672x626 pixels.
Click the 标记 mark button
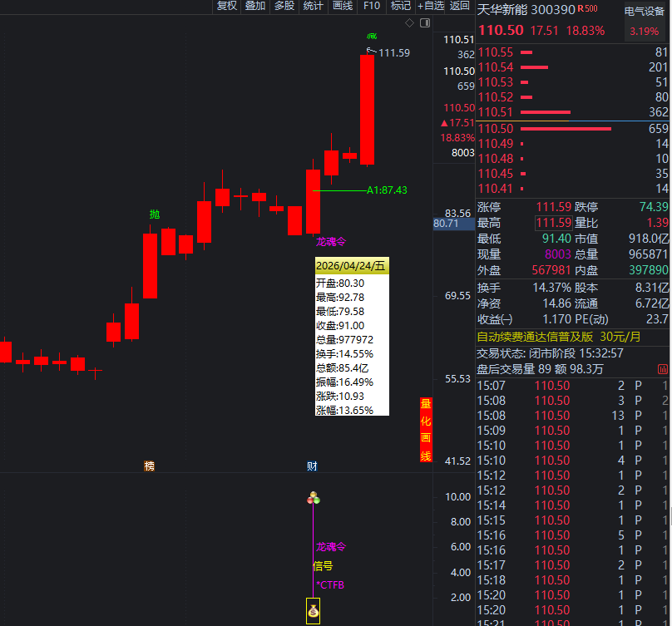coord(401,6)
